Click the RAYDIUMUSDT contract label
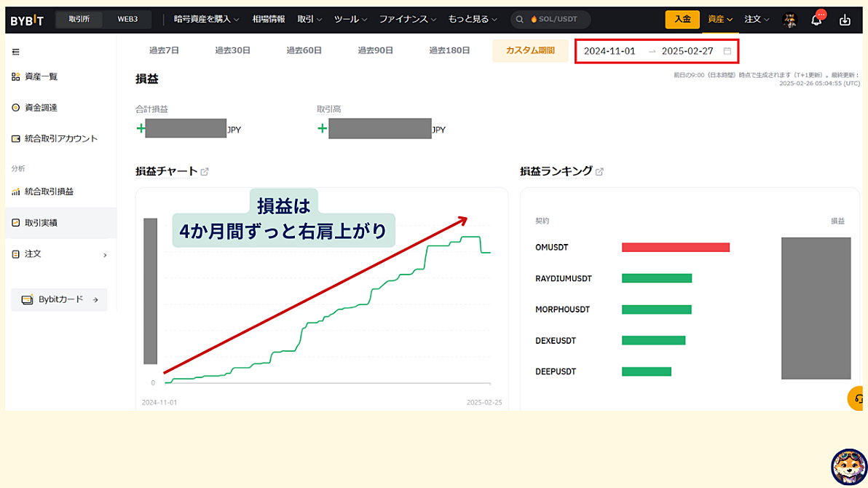 point(564,279)
